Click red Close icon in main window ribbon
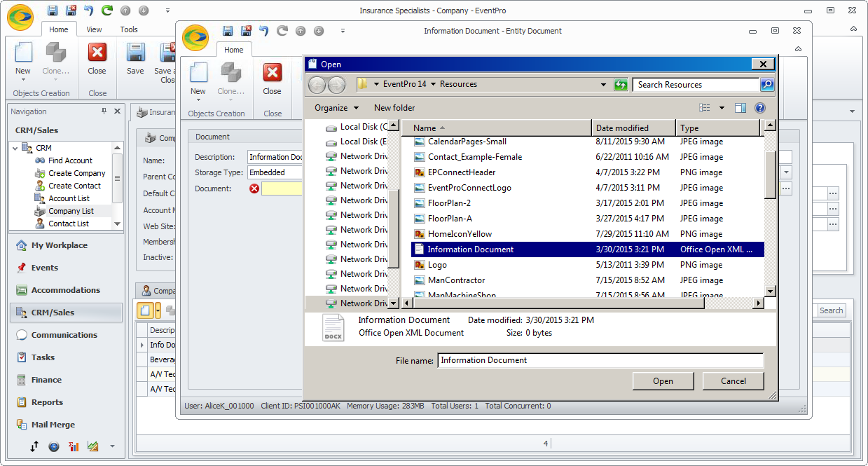Screen dimensions: 868x466 97,53
